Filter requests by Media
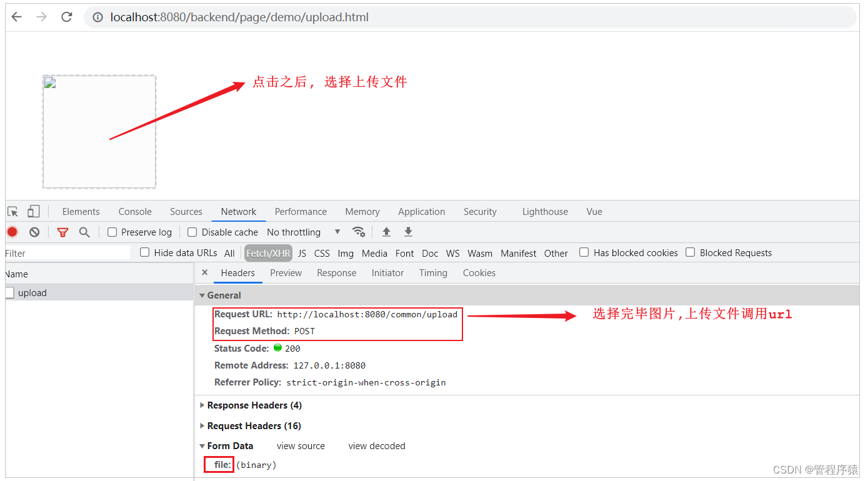This screenshot has width=868, height=481. [x=374, y=253]
